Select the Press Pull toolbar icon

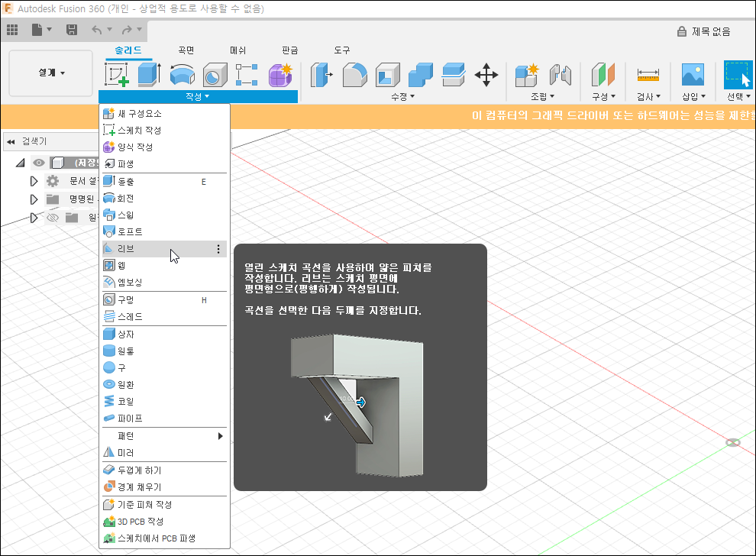click(x=321, y=75)
